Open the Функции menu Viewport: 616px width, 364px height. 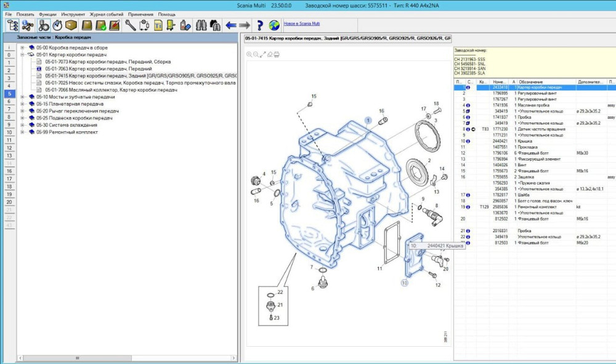(47, 14)
